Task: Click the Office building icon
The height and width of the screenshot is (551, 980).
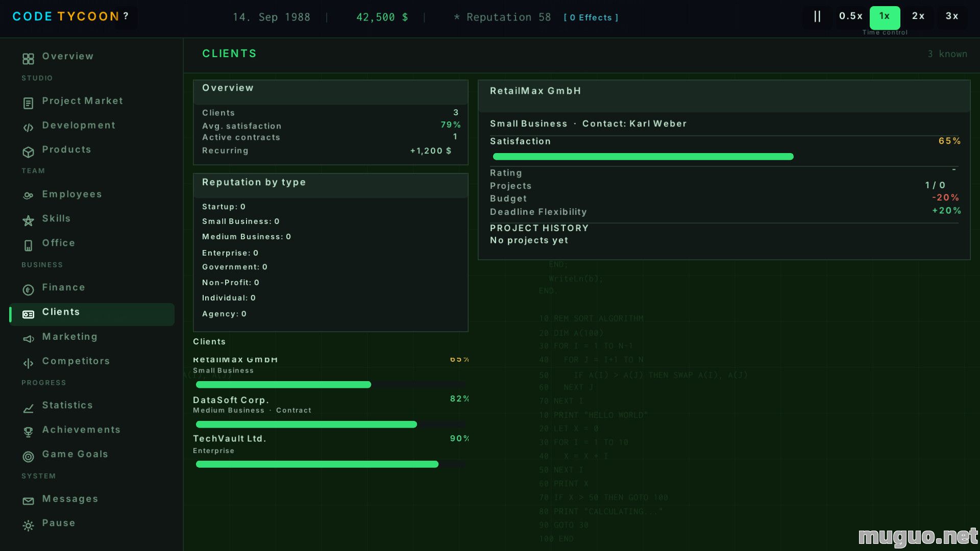Action: [28, 245]
